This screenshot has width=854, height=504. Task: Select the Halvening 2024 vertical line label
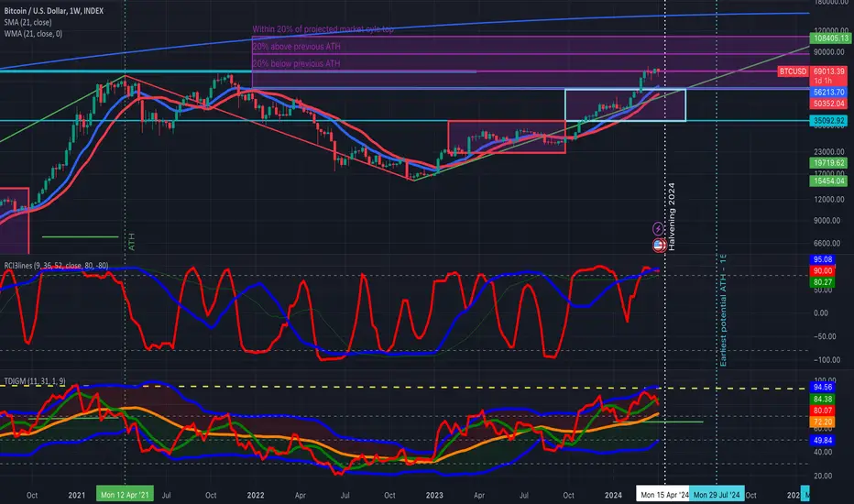point(672,216)
